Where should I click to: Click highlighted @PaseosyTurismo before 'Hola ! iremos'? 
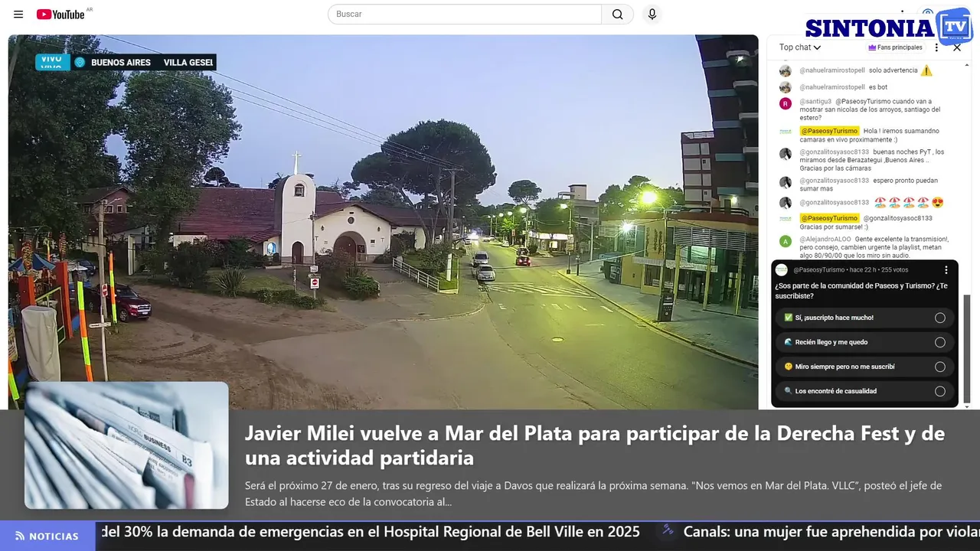tap(829, 131)
